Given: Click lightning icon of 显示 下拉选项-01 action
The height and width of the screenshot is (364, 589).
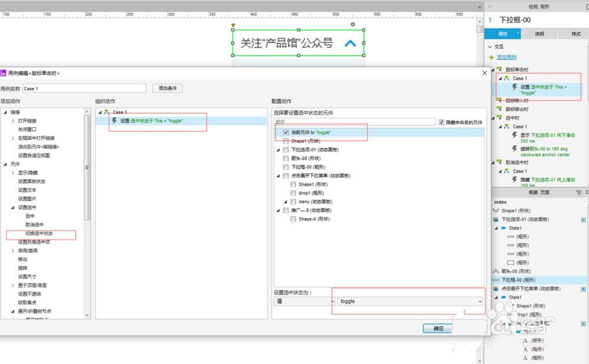Looking at the screenshot, I should pos(515,135).
